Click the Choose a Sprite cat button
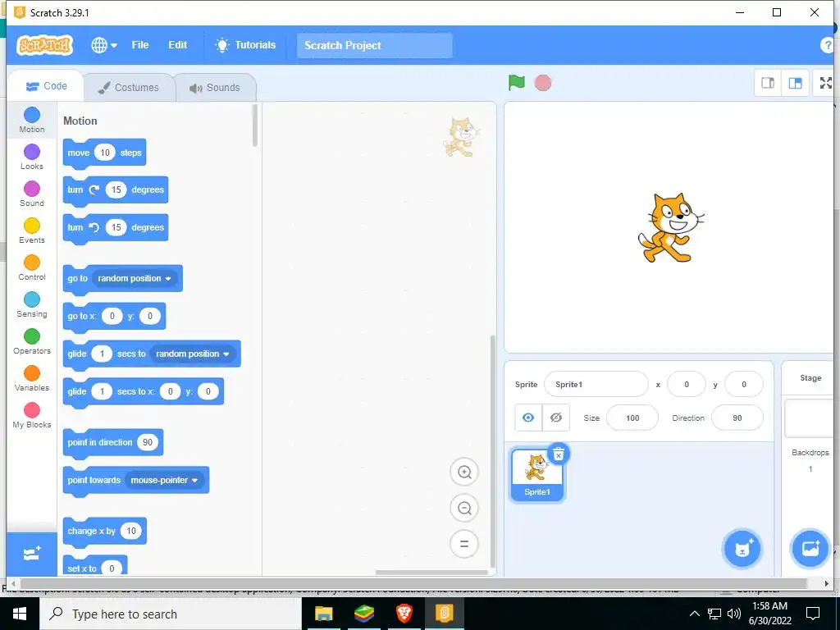This screenshot has height=630, width=840. [742, 549]
